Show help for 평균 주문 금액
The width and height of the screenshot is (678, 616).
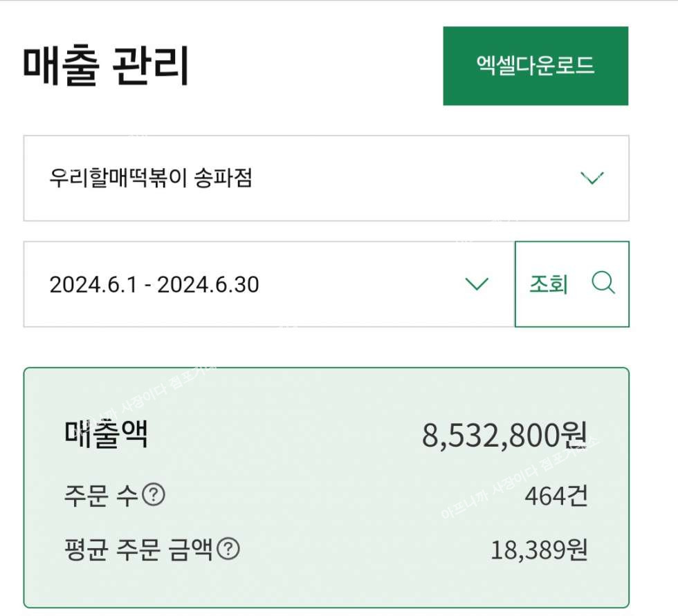(228, 550)
